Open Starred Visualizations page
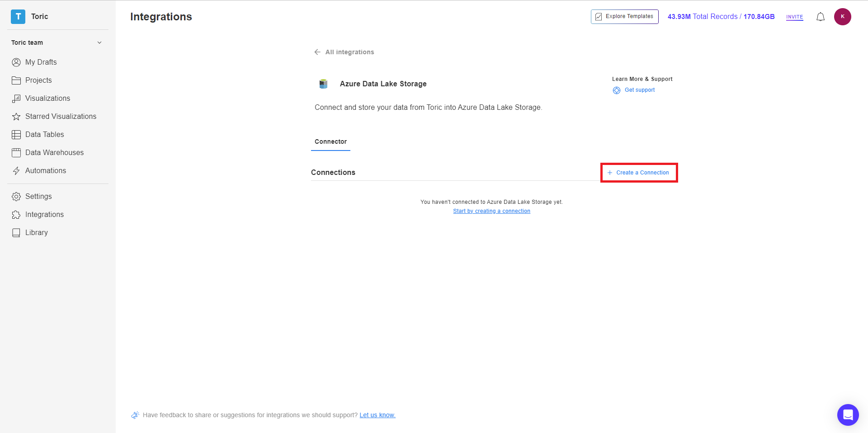868x433 pixels. point(61,116)
